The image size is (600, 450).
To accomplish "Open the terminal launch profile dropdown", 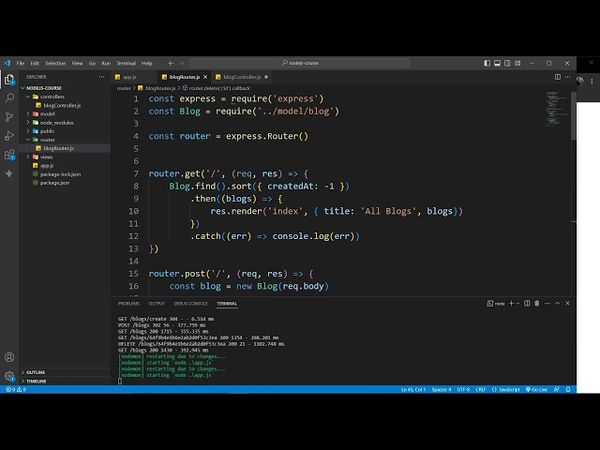I will pyautogui.click(x=518, y=303).
